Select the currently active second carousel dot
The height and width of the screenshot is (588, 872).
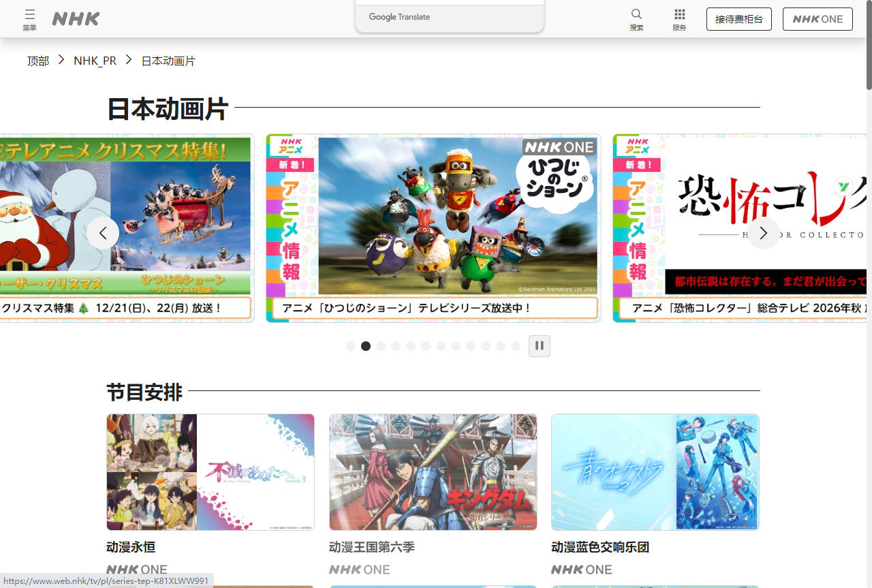[366, 346]
